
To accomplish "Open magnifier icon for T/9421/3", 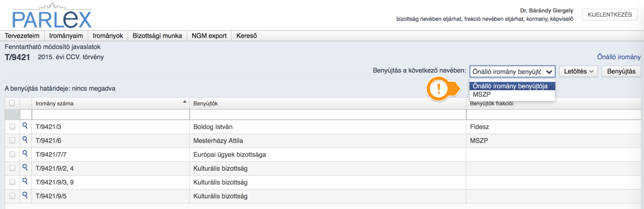I will (25, 127).
